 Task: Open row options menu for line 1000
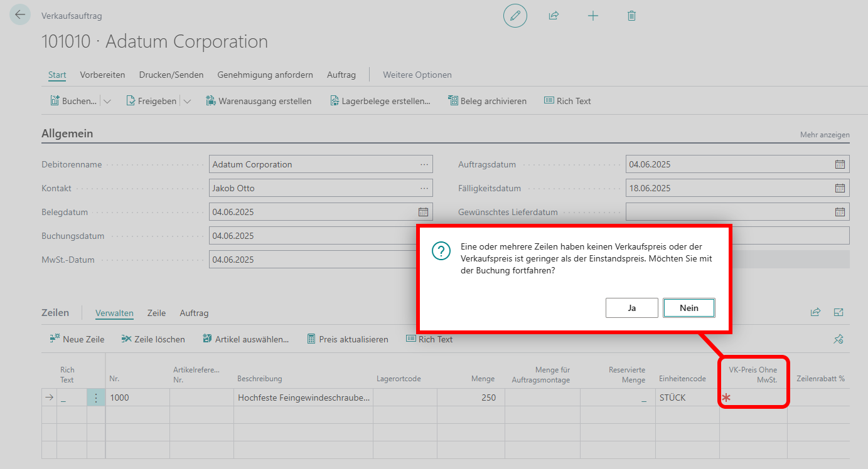(x=96, y=398)
